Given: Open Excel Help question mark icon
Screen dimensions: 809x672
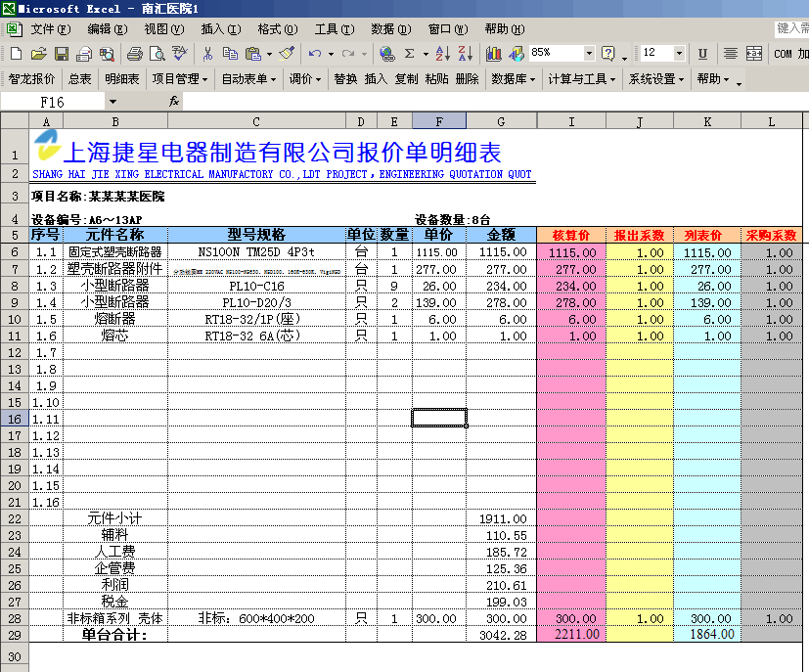Looking at the screenshot, I should point(608,53).
